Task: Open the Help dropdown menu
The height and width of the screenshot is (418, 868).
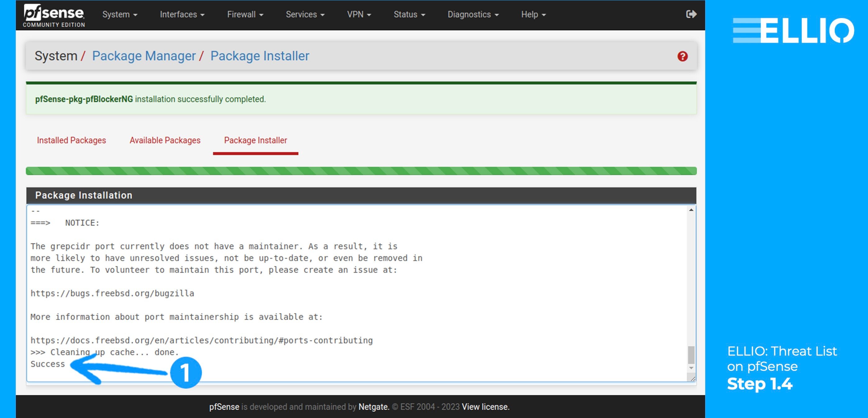Action: [532, 14]
